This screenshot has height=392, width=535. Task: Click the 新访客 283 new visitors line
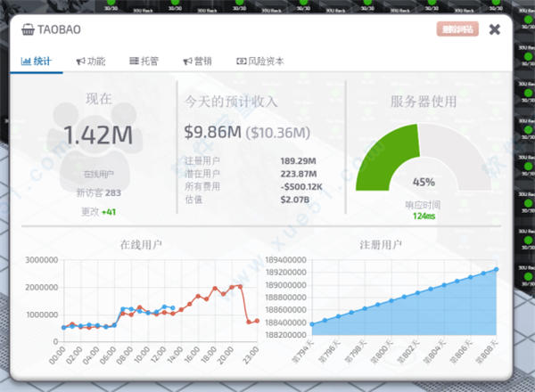pyautogui.click(x=99, y=193)
